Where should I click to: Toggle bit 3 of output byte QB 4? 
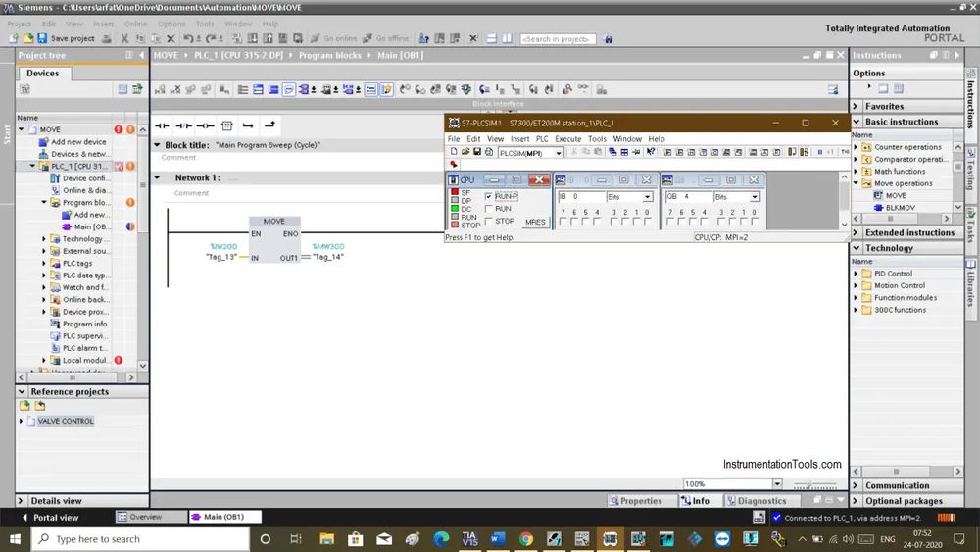click(x=720, y=221)
